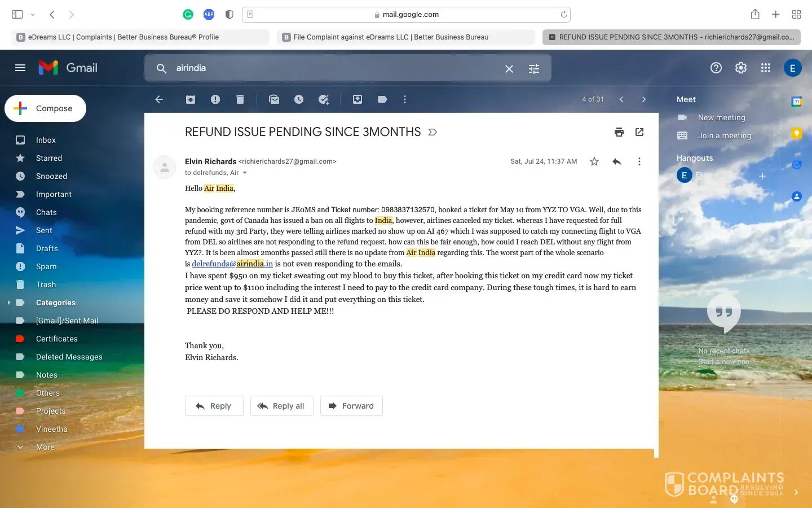
Task: View the older email with the right chevron
Action: (x=644, y=99)
